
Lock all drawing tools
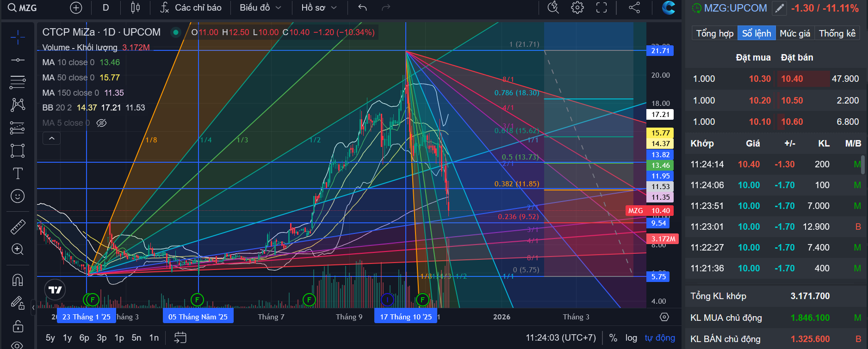[18, 326]
